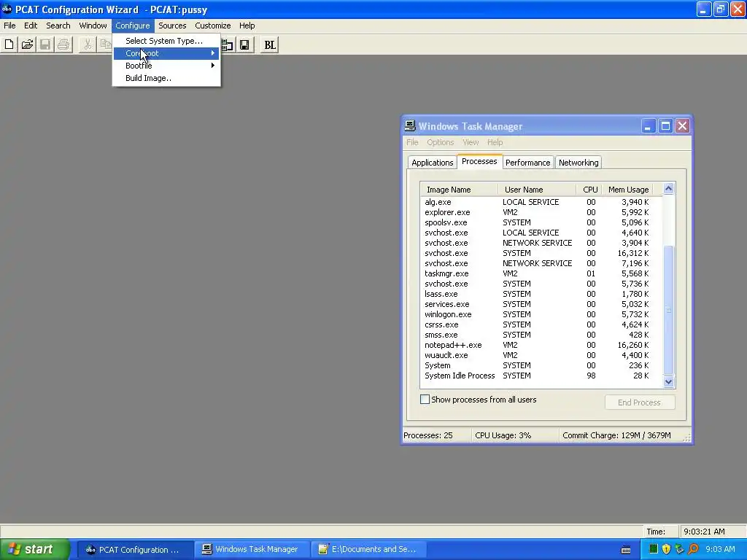Viewport: 747px width, 560px height.
Task: Click the End Process button
Action: (x=639, y=402)
